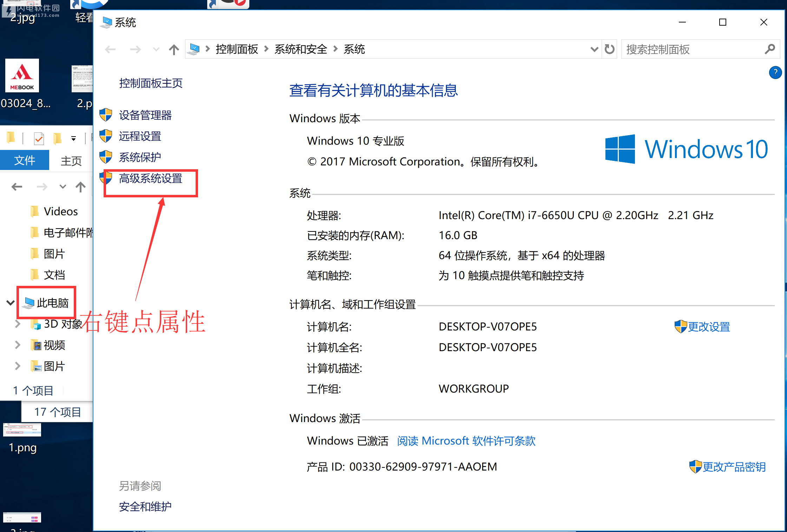This screenshot has height=532, width=787.
Task: Click the search magnifier icon
Action: (769, 49)
